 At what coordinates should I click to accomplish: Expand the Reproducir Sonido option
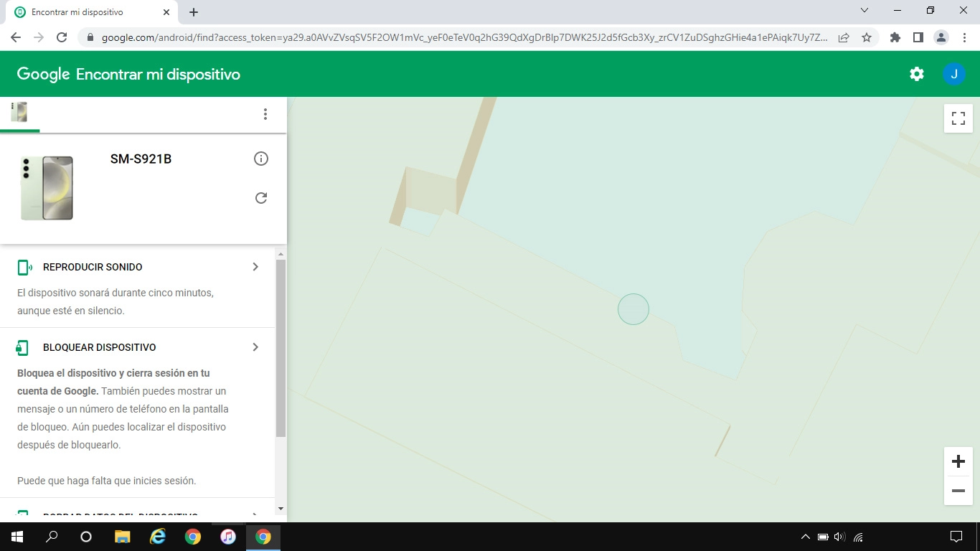[x=255, y=266]
